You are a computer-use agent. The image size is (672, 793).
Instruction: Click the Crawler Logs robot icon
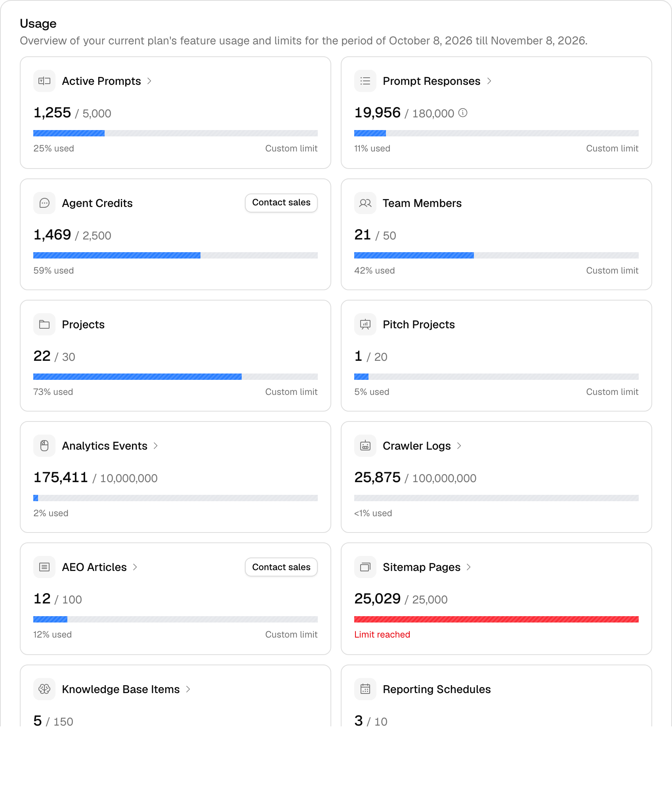click(x=365, y=446)
